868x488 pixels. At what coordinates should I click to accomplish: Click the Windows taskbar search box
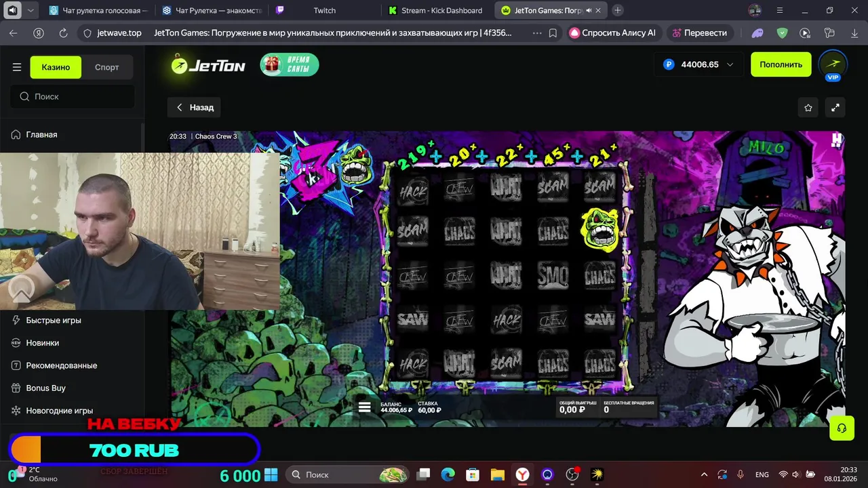click(348, 474)
